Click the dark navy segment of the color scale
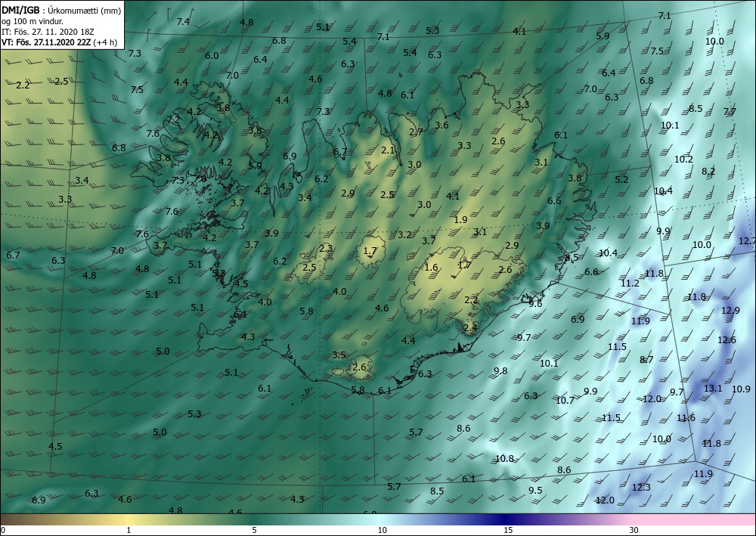This screenshot has width=756, height=536. [507, 519]
